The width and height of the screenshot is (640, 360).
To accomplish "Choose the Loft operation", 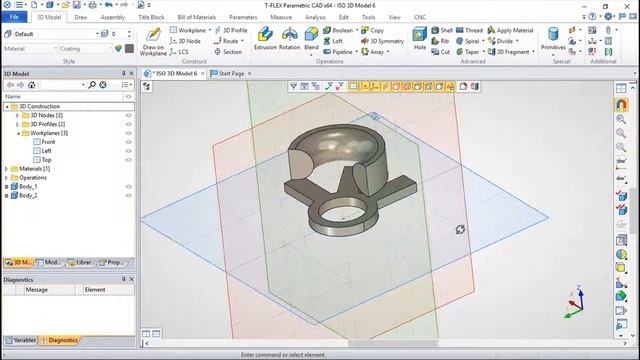I will [333, 41].
